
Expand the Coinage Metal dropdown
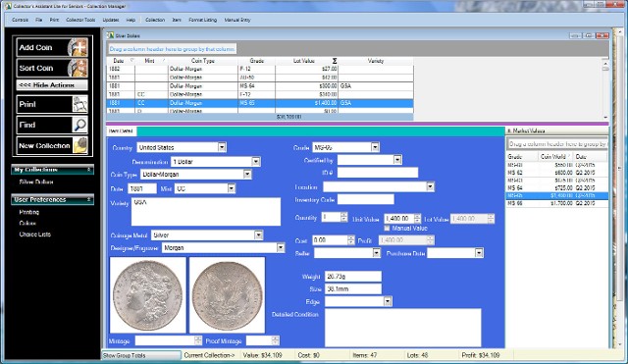pyautogui.click(x=259, y=235)
